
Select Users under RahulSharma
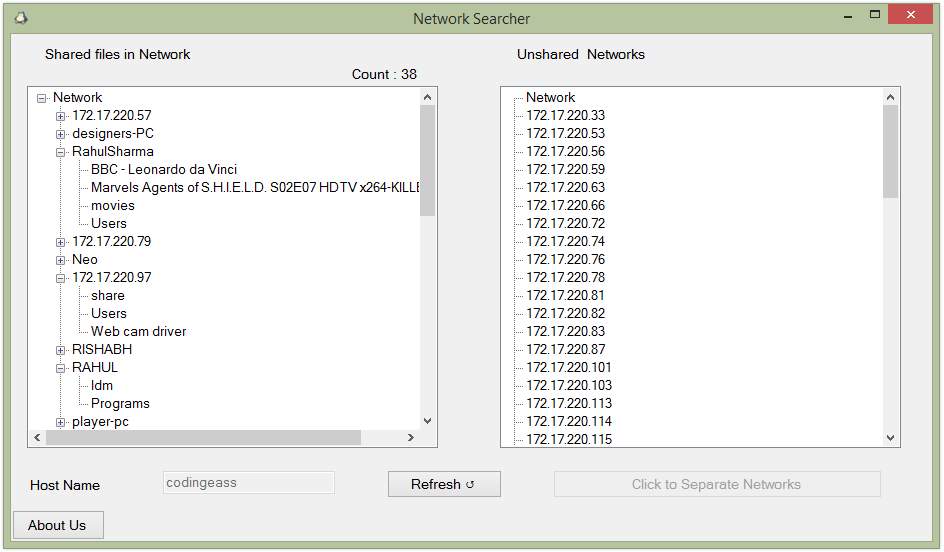tap(109, 224)
